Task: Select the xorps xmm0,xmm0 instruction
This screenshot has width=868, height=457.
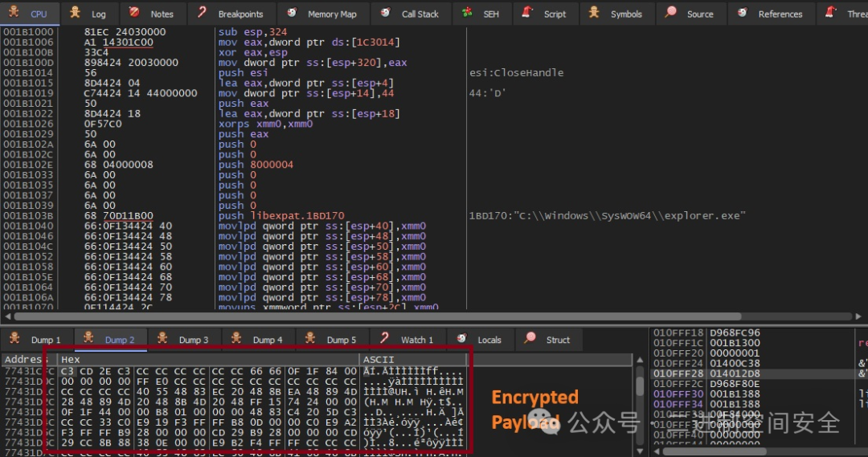Action: coord(265,124)
